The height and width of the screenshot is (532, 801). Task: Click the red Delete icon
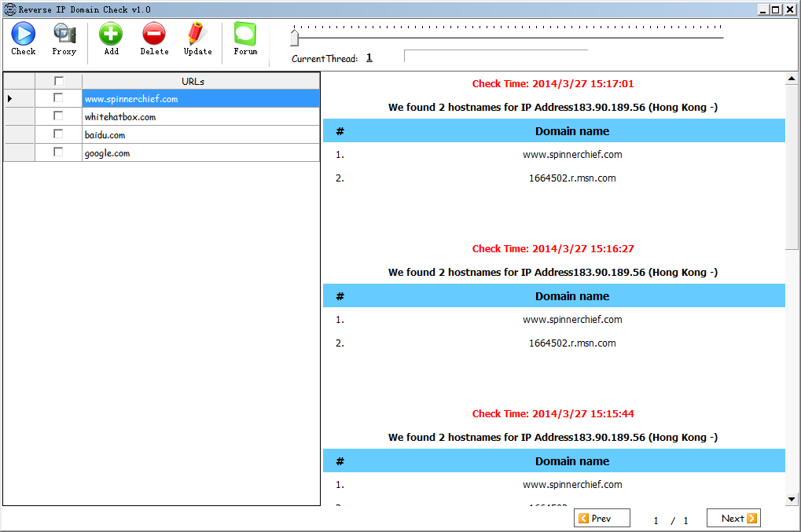[154, 34]
